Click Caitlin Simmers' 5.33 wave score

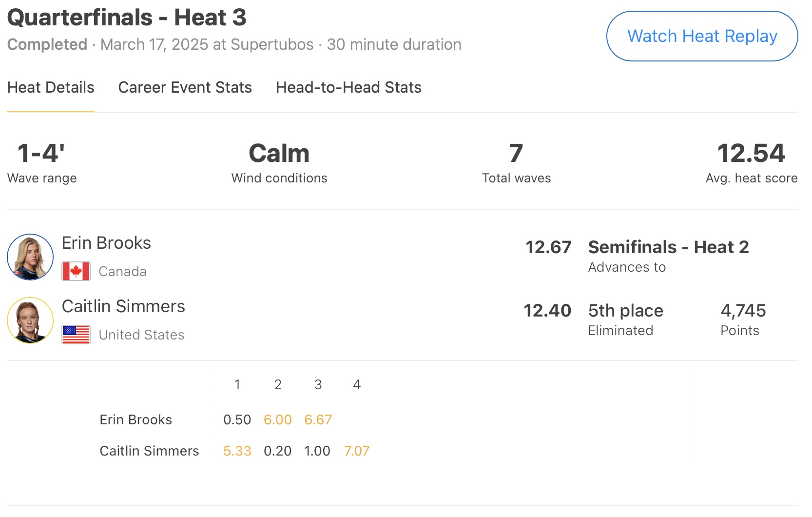click(237, 451)
